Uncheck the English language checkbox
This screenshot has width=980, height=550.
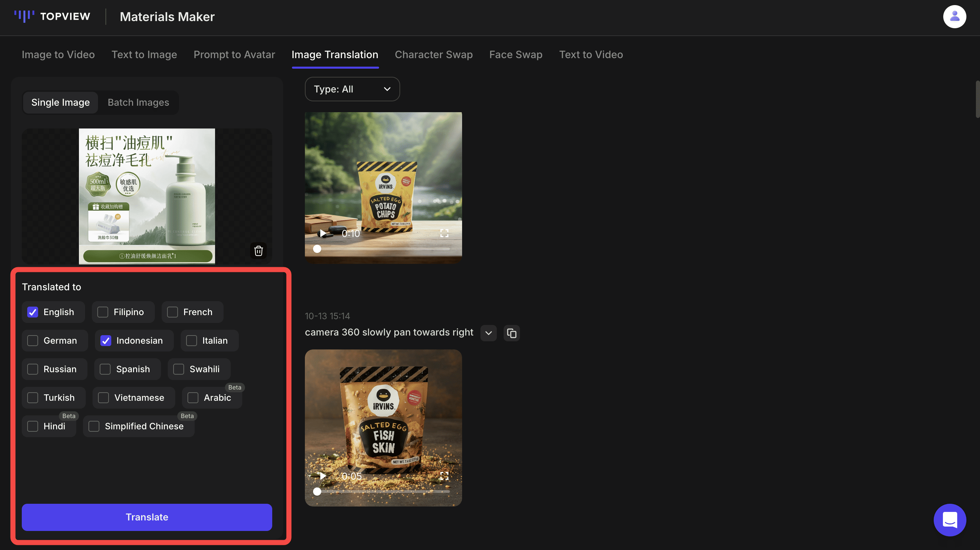(33, 312)
